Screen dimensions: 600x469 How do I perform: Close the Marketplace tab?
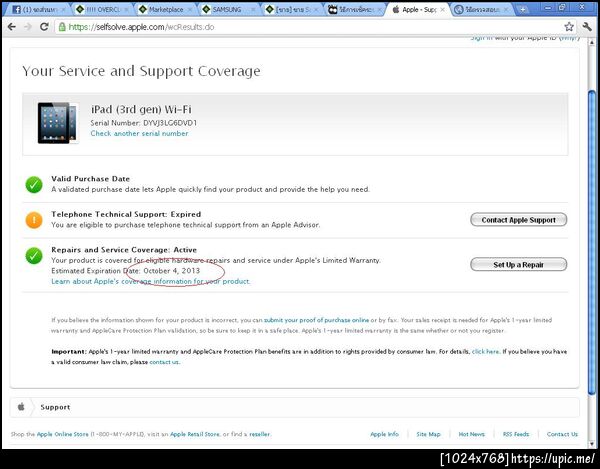tap(189, 10)
